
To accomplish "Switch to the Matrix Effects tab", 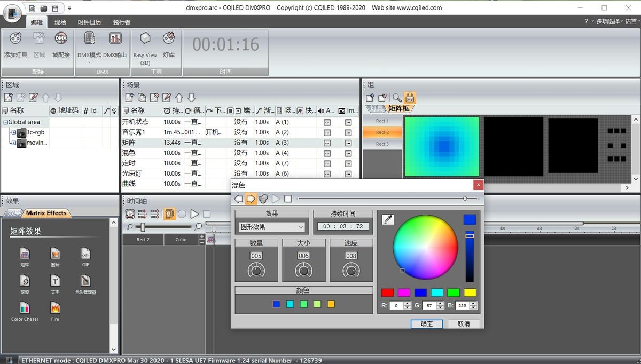I will [46, 213].
